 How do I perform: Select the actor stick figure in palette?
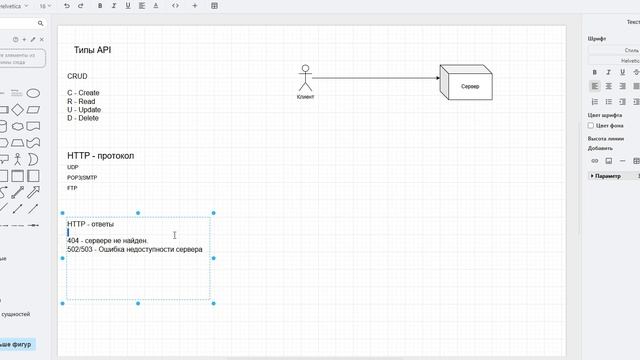[x=18, y=159]
